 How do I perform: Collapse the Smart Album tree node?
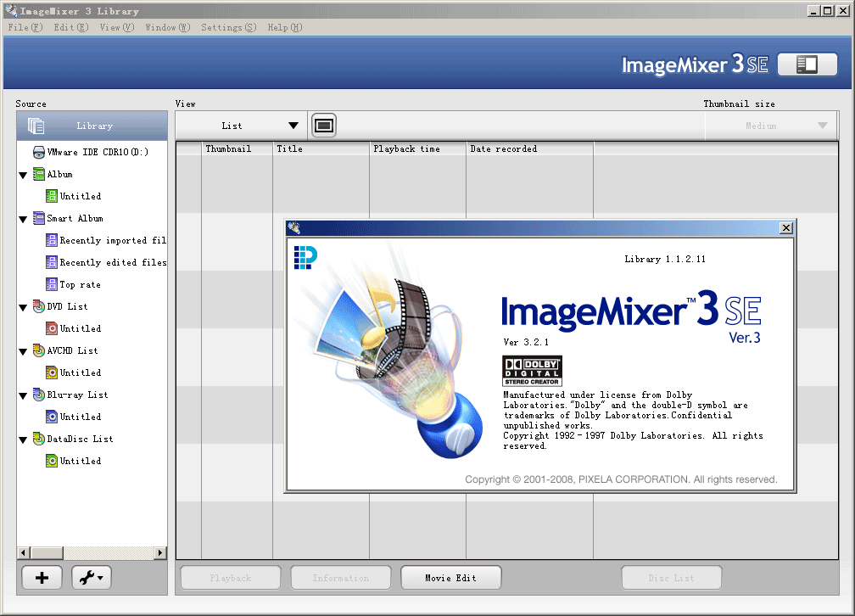[23, 220]
